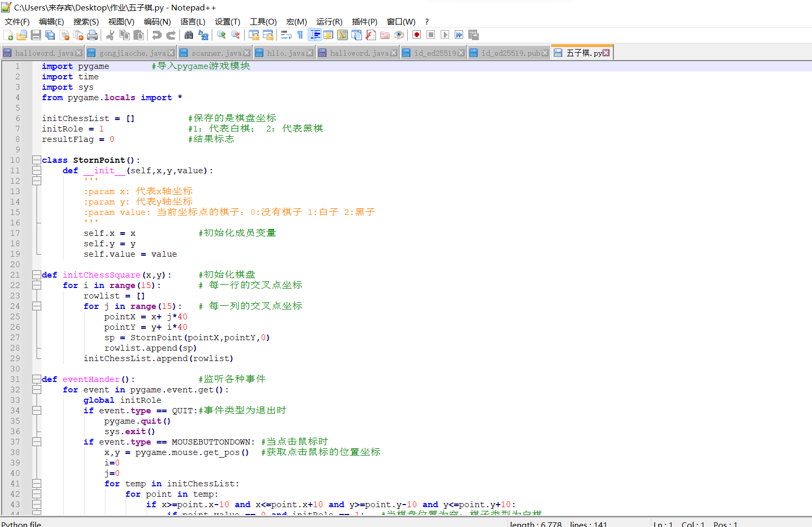Click the Stop macro recording icon
The width and height of the screenshot is (812, 527).
[x=431, y=35]
